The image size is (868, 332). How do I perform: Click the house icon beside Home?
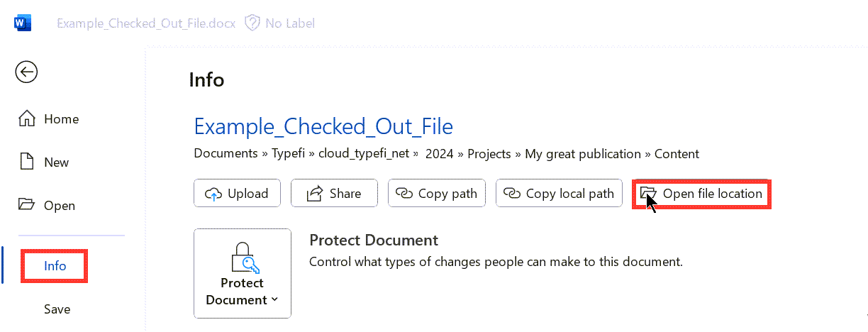26,118
